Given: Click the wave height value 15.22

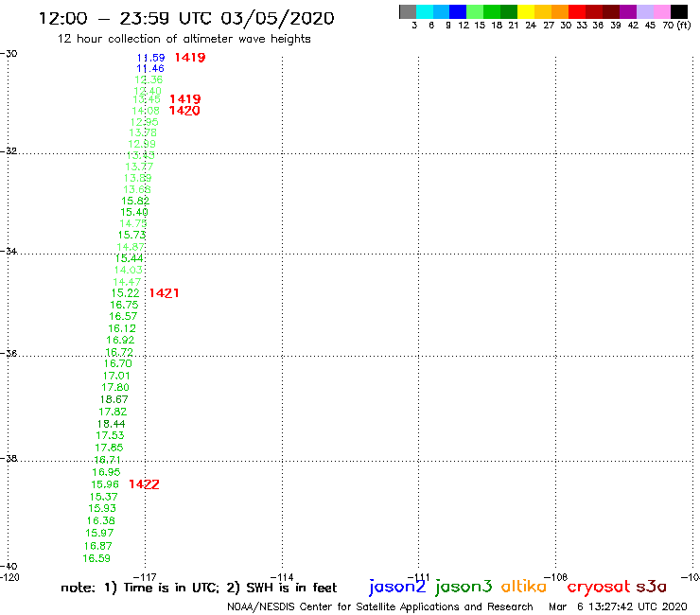Looking at the screenshot, I should [x=126, y=293].
